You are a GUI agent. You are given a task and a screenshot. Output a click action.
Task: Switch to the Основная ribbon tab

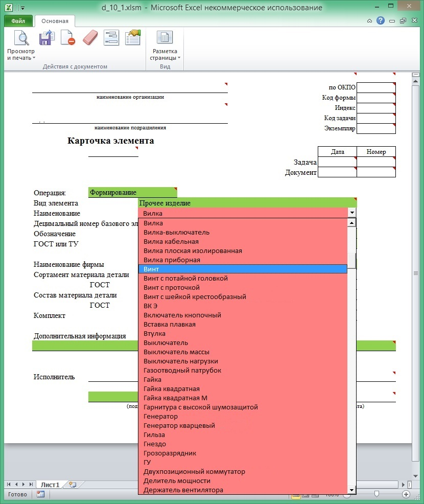(x=55, y=21)
